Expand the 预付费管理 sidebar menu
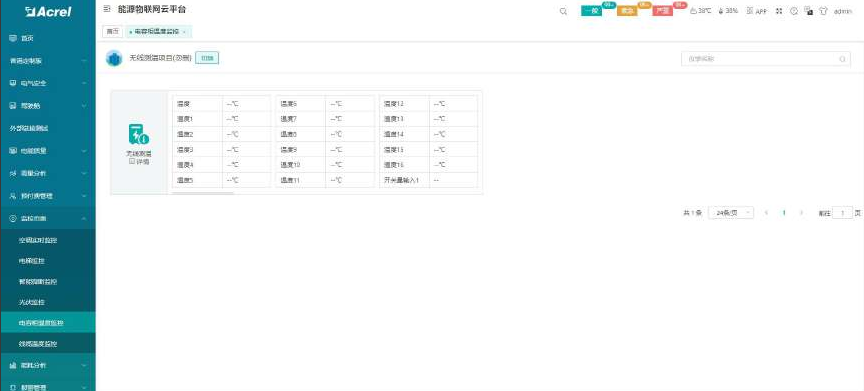The image size is (864, 391). tap(47, 196)
